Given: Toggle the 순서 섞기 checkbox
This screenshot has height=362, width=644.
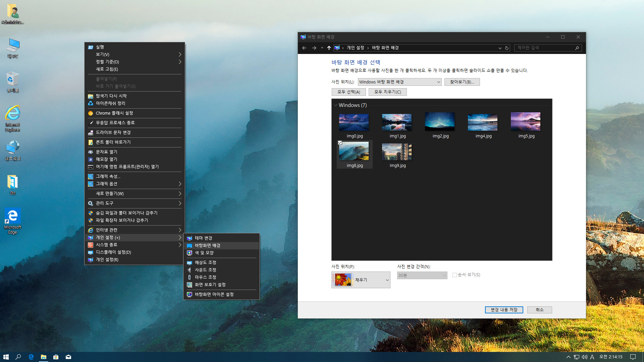Looking at the screenshot, I should [454, 275].
